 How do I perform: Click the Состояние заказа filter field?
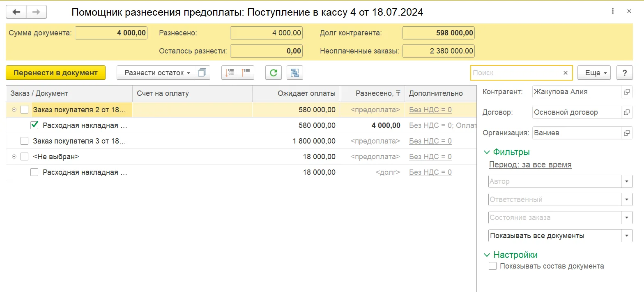pos(555,218)
